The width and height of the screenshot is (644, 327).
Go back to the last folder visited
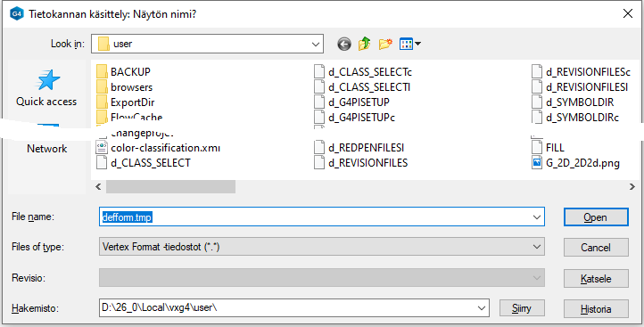click(x=344, y=44)
